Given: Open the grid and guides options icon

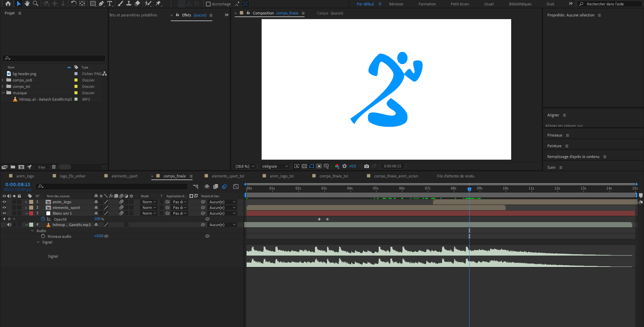Looking at the screenshot, I should [326, 166].
